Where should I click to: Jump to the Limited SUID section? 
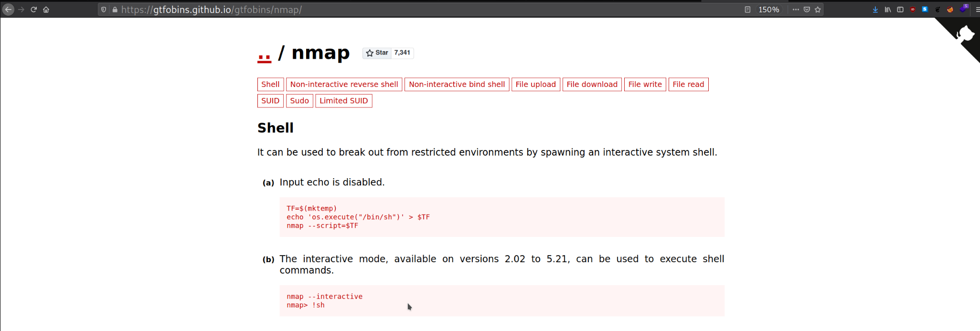coord(344,101)
